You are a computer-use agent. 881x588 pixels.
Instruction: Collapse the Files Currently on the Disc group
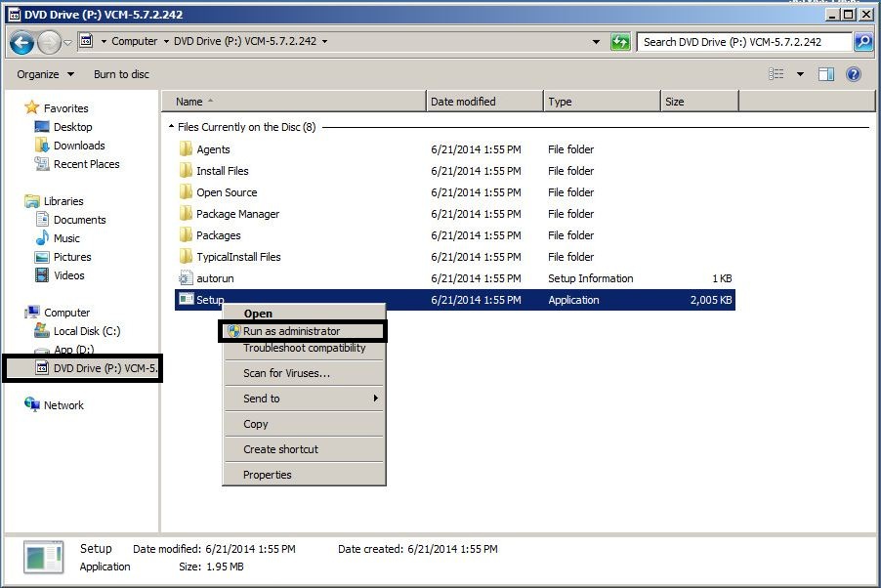click(x=171, y=127)
